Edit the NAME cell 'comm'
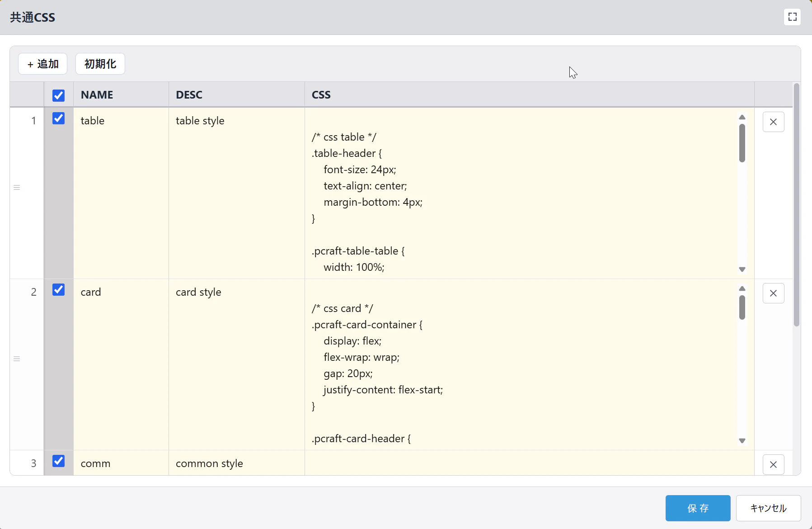This screenshot has width=812, height=529. tap(121, 463)
